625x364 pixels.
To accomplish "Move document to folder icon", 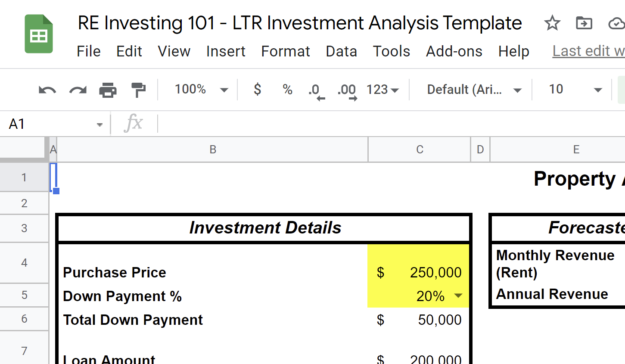I will tap(584, 23).
